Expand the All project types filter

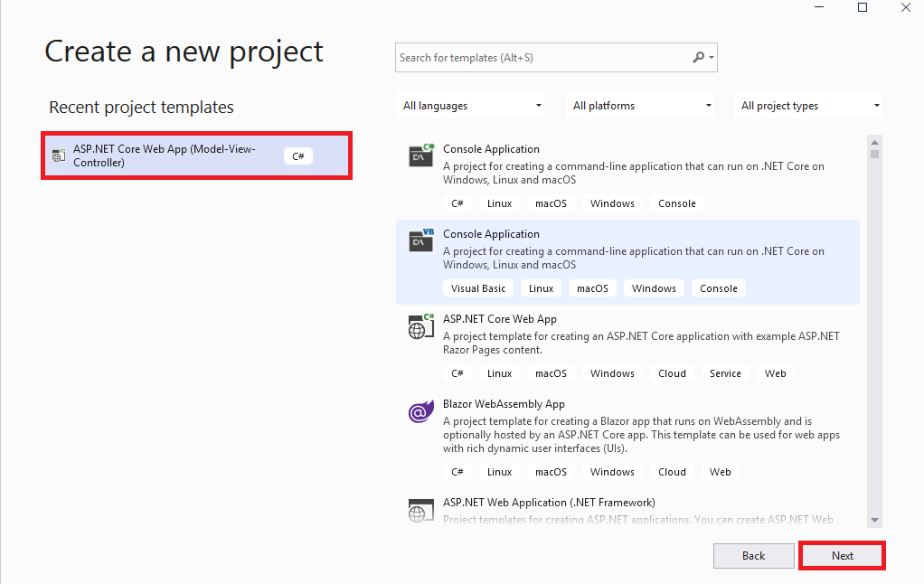807,105
